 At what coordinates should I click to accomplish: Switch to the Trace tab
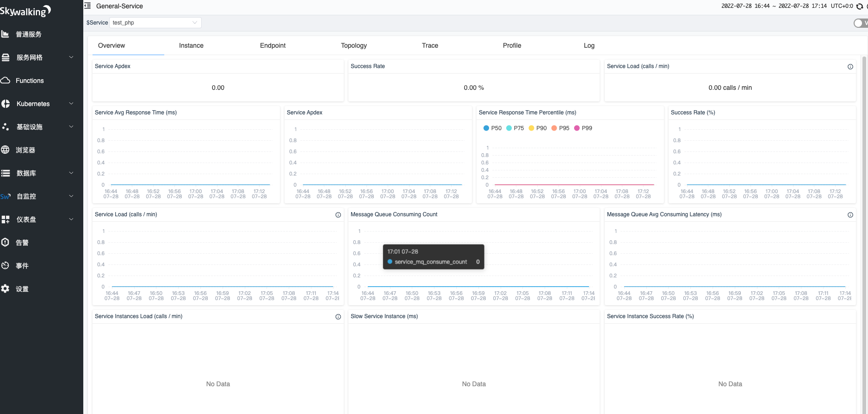430,45
